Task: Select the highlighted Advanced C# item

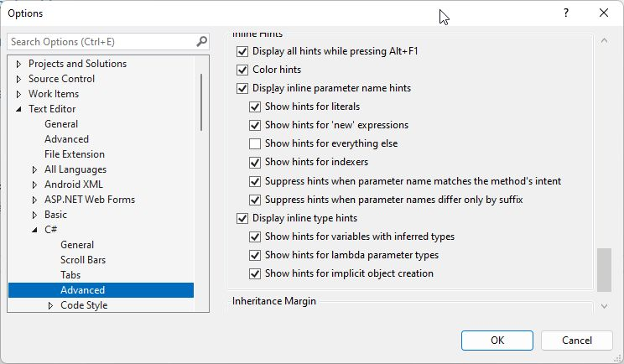Action: pos(101,290)
